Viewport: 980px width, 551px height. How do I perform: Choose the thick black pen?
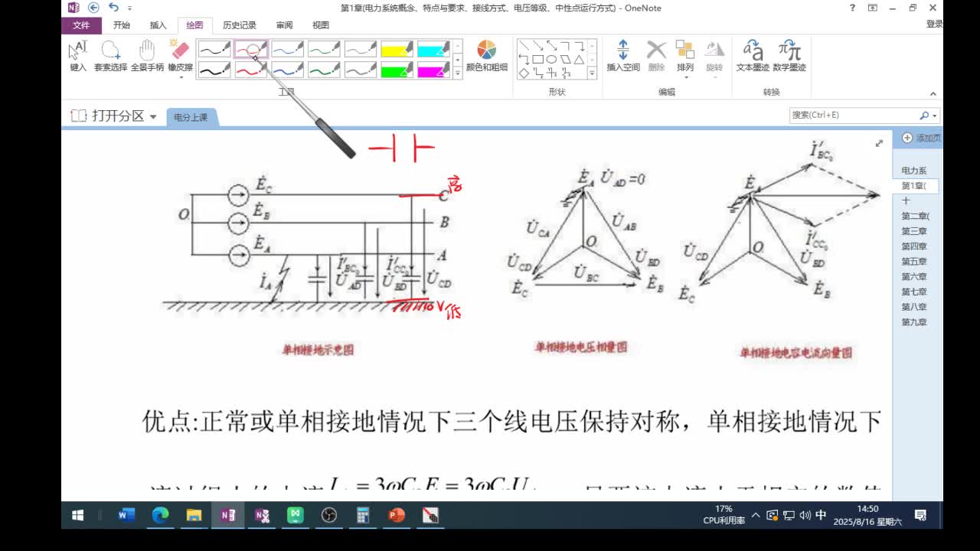click(x=214, y=70)
